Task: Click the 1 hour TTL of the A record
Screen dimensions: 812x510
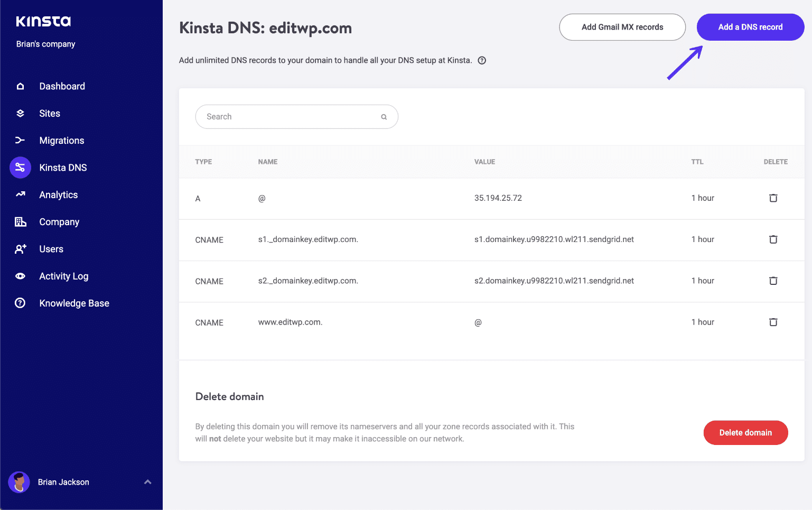Action: 703,198
